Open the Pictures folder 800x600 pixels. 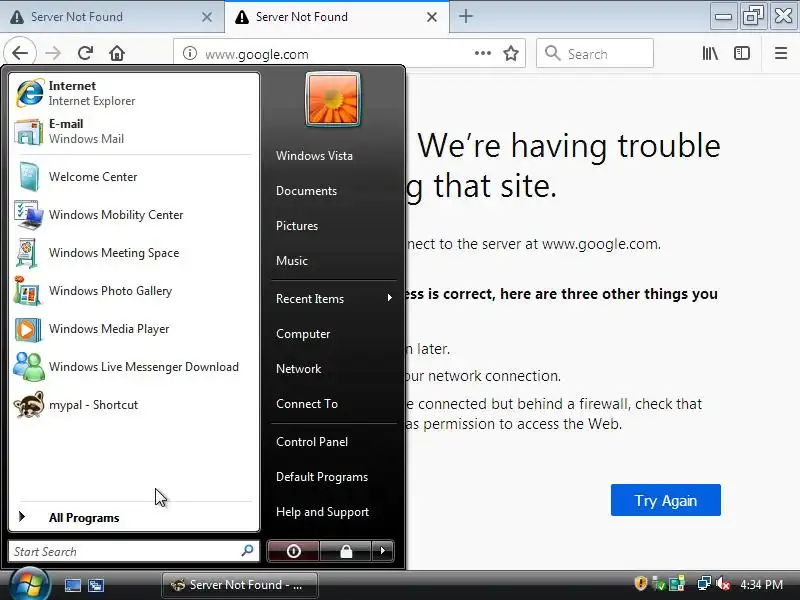coord(297,226)
